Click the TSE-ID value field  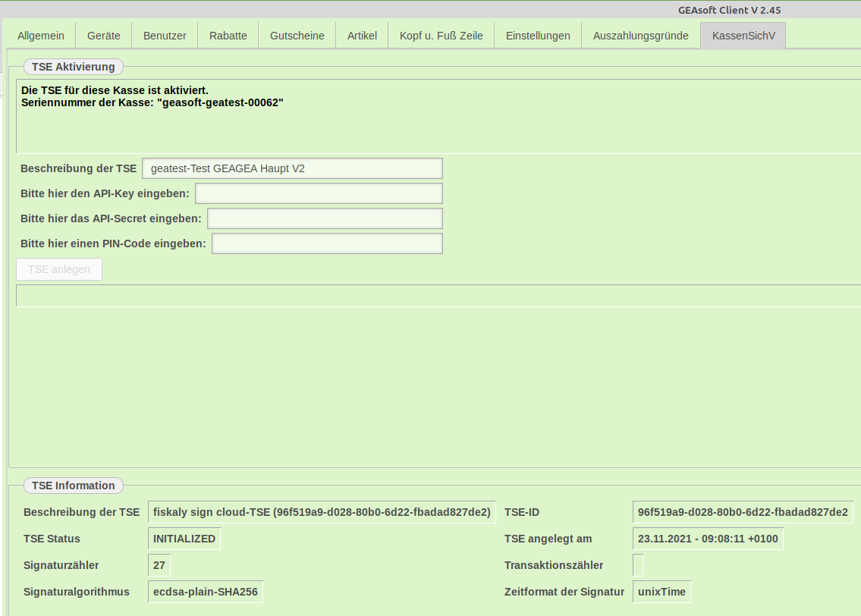[x=743, y=512]
